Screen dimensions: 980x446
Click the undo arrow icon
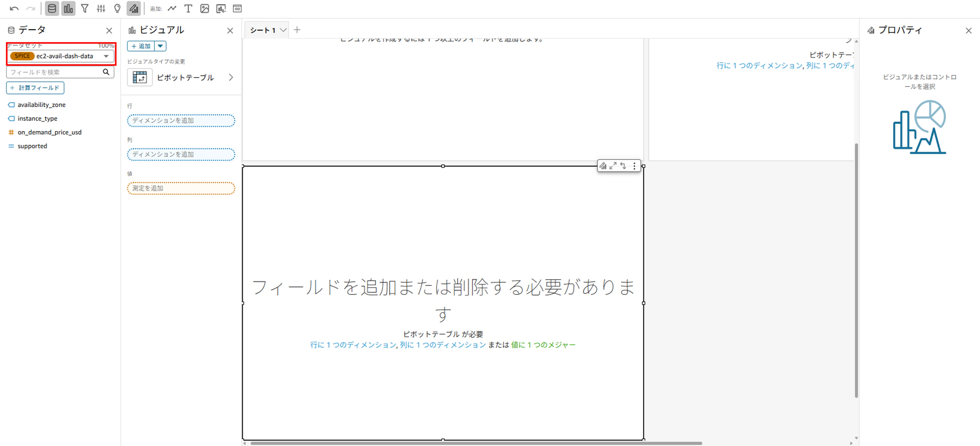pos(14,8)
